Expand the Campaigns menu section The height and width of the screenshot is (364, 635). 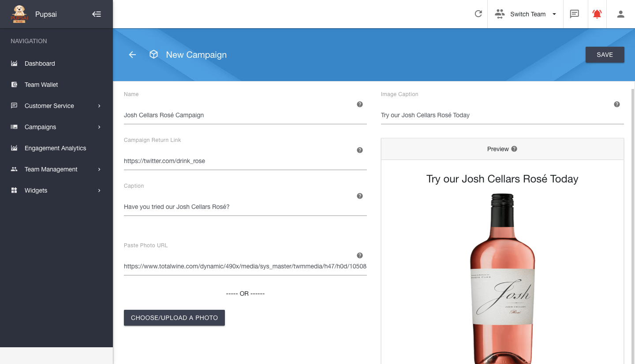[x=56, y=127]
